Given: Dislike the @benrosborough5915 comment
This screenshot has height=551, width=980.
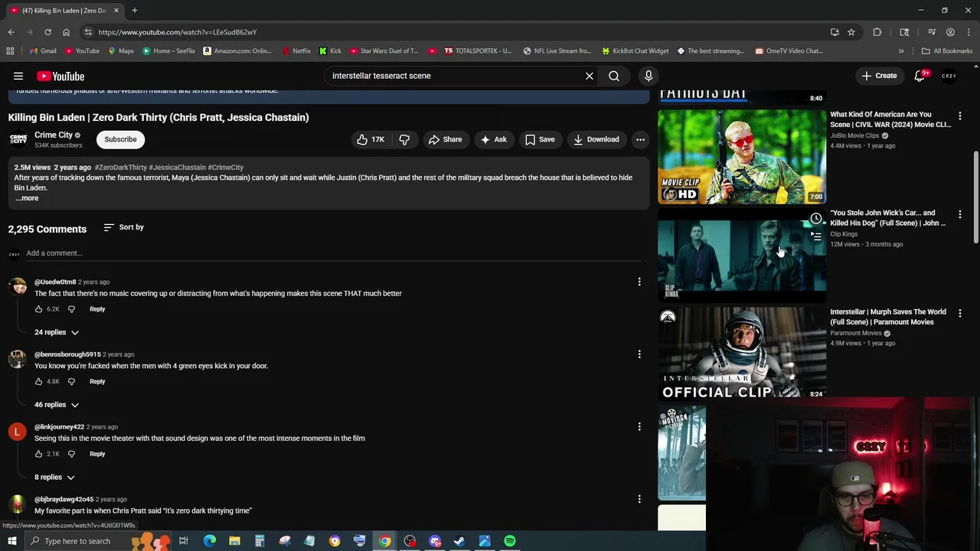Looking at the screenshot, I should tap(71, 381).
